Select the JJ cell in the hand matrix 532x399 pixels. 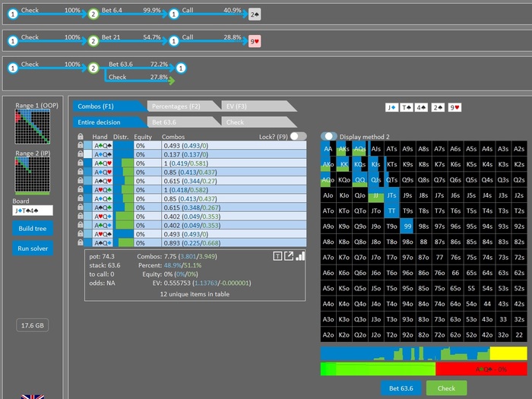[376, 195]
